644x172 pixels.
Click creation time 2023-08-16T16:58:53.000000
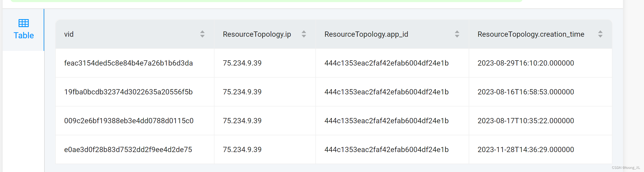[x=525, y=92]
